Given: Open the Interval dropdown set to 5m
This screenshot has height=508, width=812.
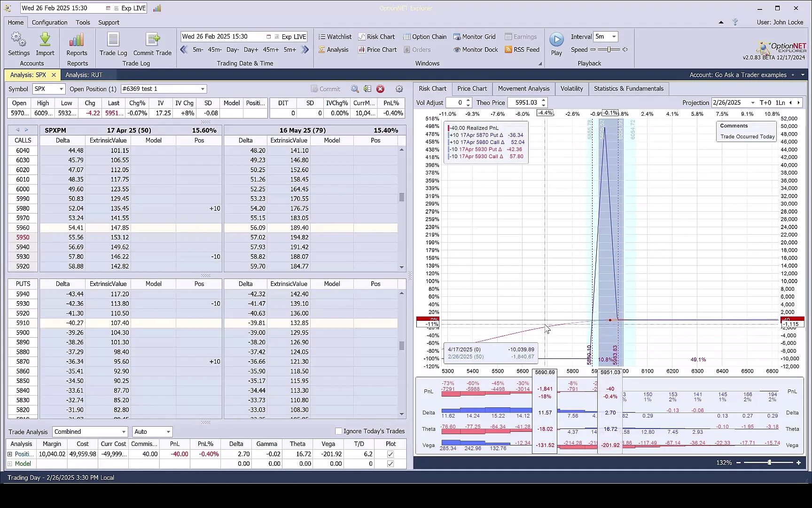Looking at the screenshot, I should point(614,37).
